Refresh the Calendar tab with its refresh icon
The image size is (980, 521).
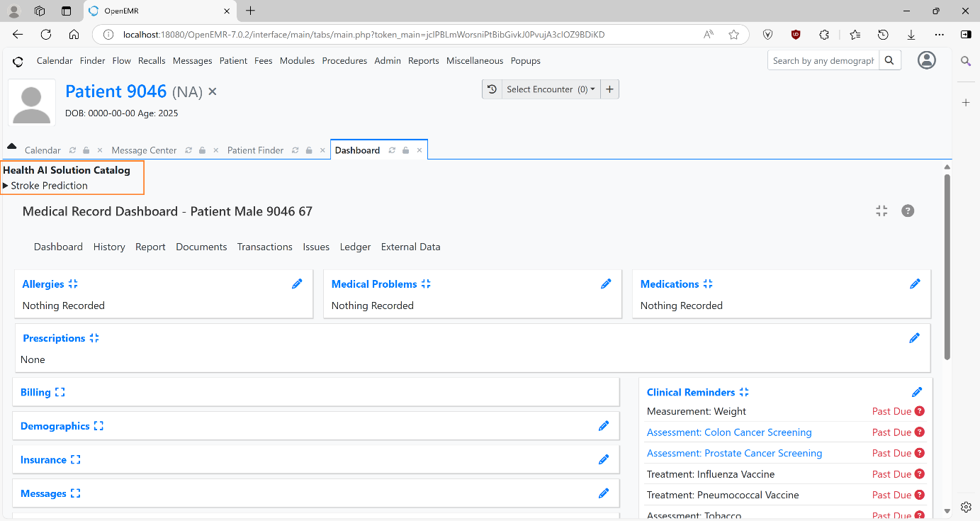[72, 150]
